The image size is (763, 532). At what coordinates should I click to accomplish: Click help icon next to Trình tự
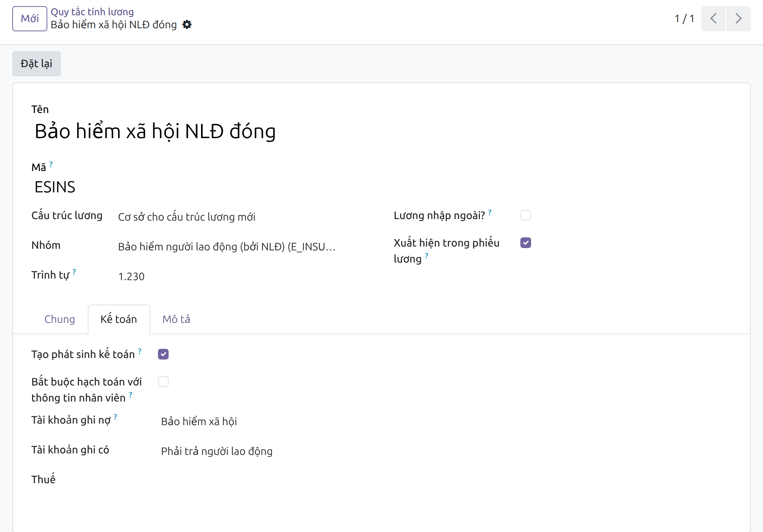pos(74,272)
